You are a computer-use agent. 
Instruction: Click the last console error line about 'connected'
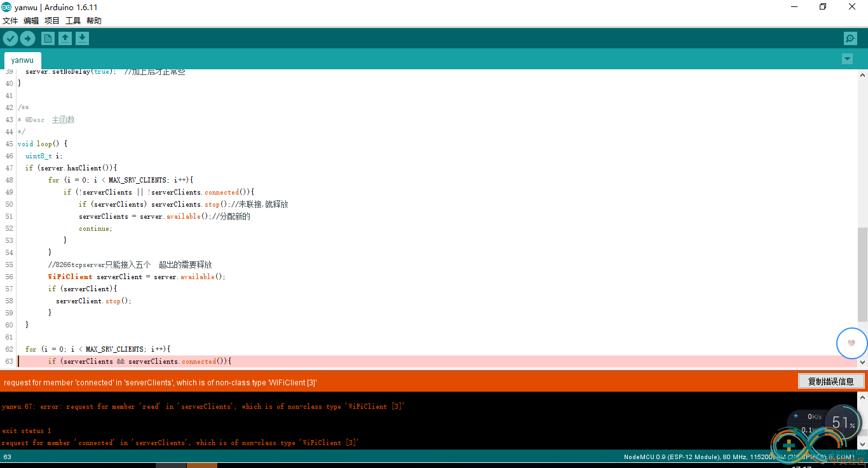pyautogui.click(x=180, y=443)
